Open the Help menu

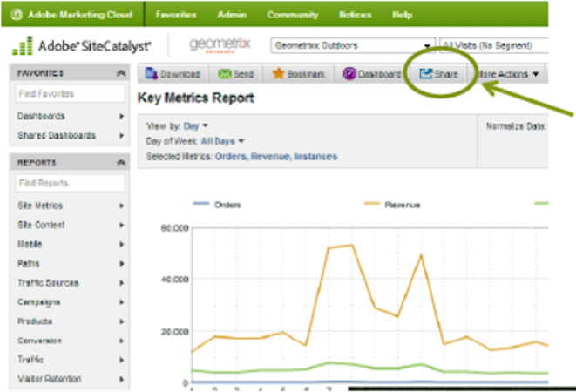(403, 15)
